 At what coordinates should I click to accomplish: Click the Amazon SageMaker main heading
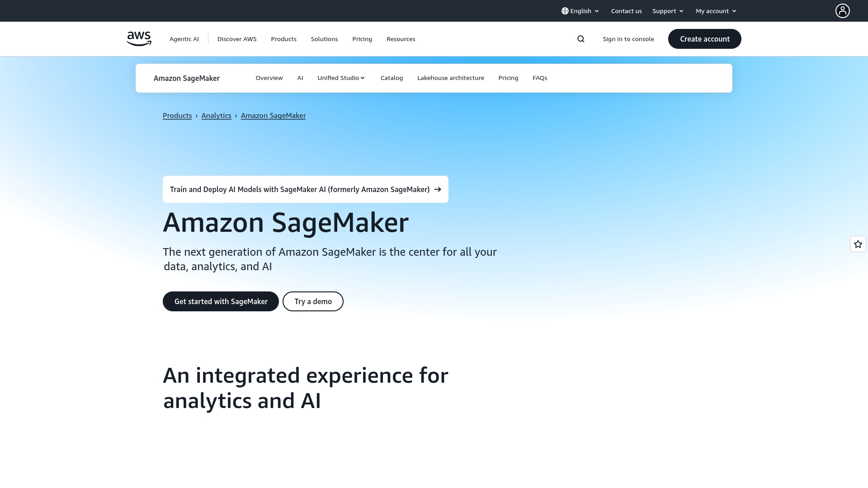click(286, 222)
